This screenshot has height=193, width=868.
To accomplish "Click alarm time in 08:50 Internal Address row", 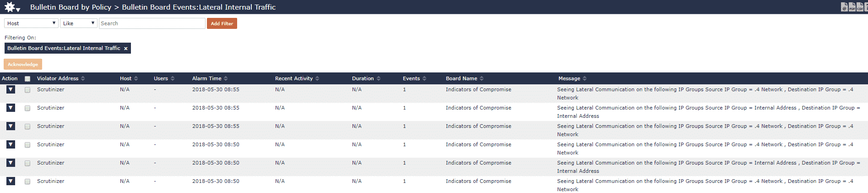I will [x=216, y=163].
